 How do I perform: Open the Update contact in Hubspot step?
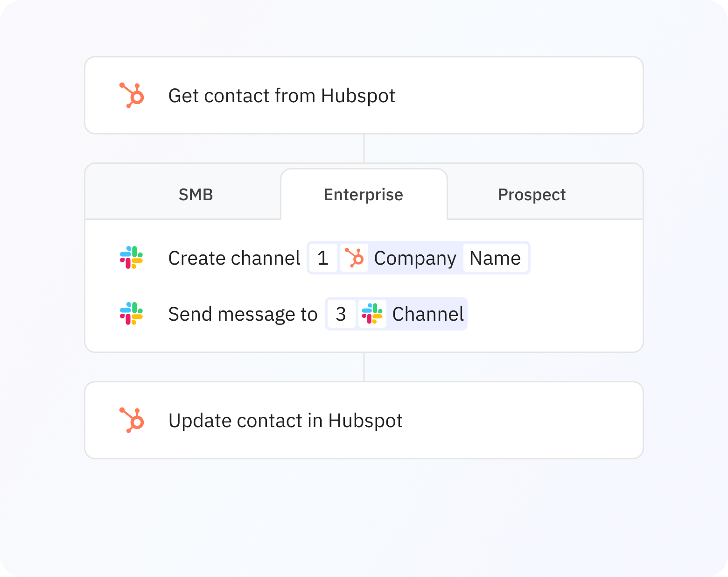point(286,420)
